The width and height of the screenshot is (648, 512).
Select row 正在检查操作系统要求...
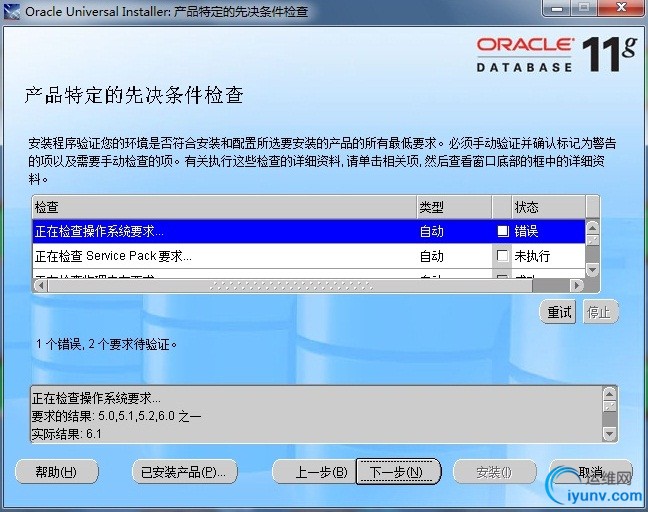click(x=309, y=231)
